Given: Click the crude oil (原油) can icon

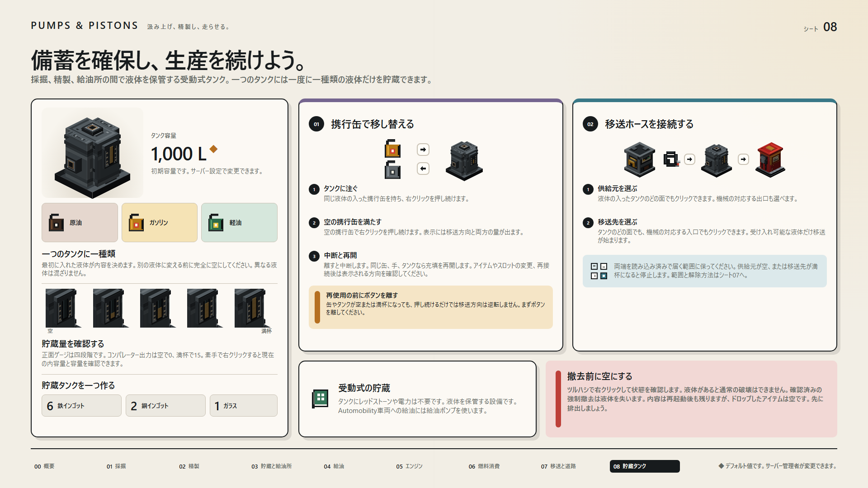Looking at the screenshot, I should tap(56, 222).
